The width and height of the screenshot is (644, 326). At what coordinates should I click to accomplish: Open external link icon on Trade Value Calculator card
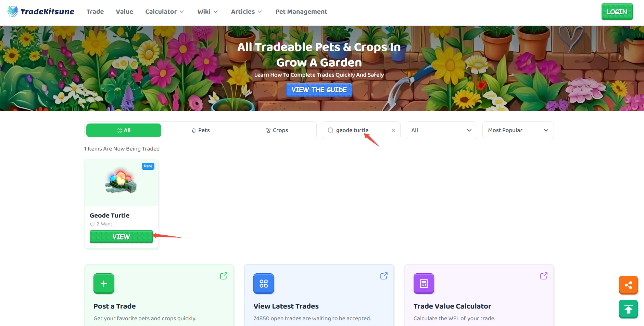pos(544,276)
